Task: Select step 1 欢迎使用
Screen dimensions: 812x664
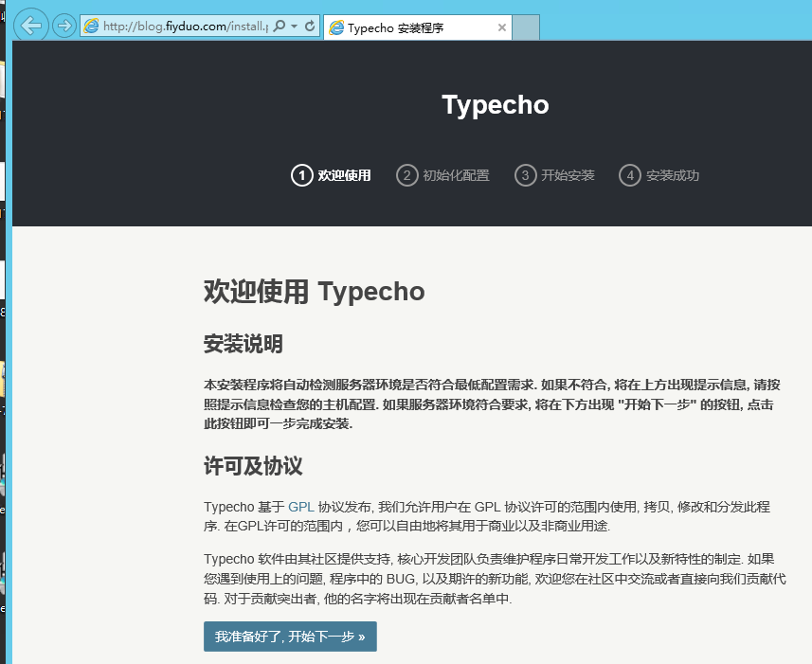Action: point(331,175)
